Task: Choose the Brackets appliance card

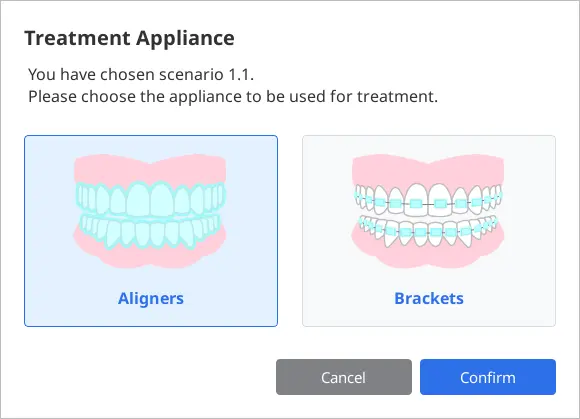Action: [x=429, y=231]
